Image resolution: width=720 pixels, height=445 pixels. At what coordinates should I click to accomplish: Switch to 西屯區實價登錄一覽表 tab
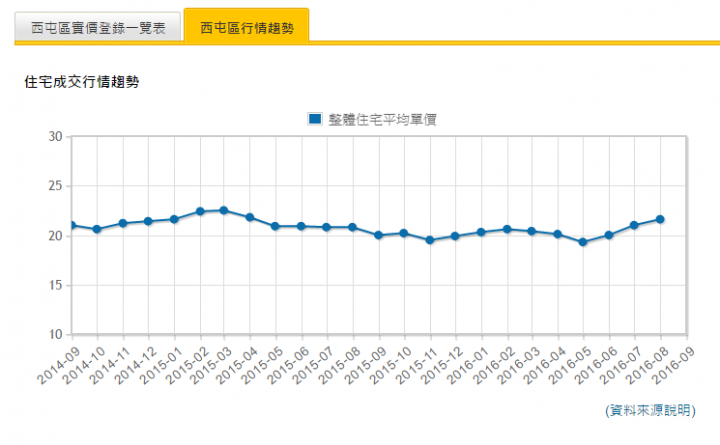pyautogui.click(x=98, y=27)
